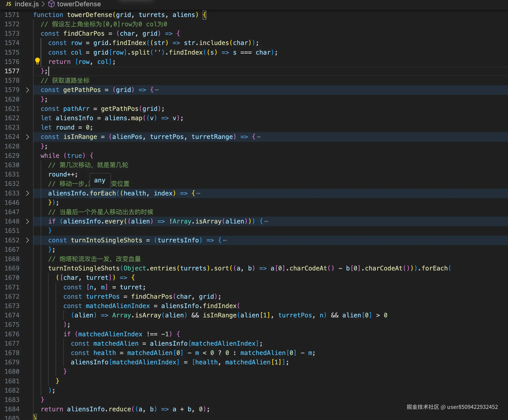Click the towerDefense cube symbol icon
Viewport: 508px width, 420px height.
[x=51, y=4]
